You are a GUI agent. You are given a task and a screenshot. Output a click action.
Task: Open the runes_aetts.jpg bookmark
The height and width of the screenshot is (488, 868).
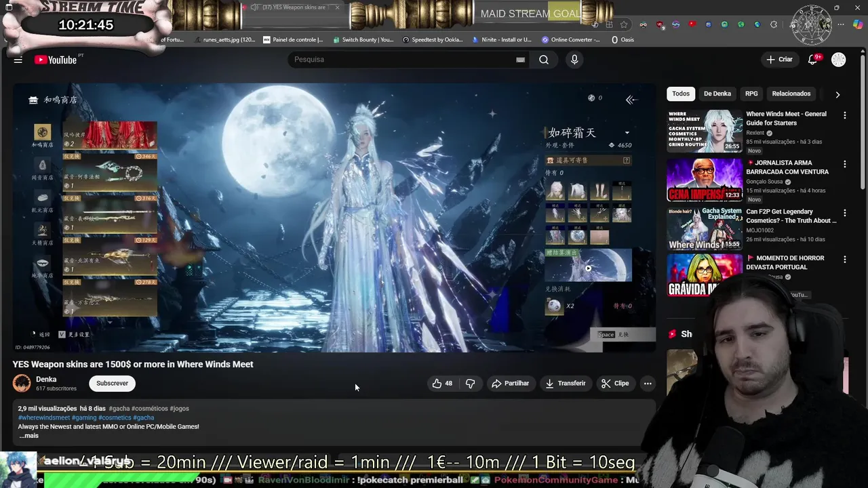224,40
